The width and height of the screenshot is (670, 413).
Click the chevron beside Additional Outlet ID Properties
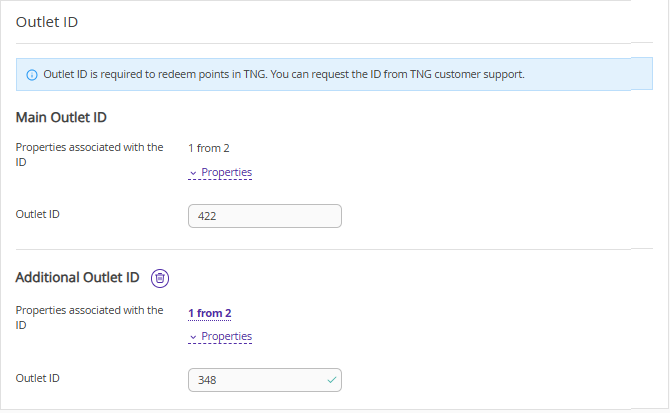[x=193, y=337]
